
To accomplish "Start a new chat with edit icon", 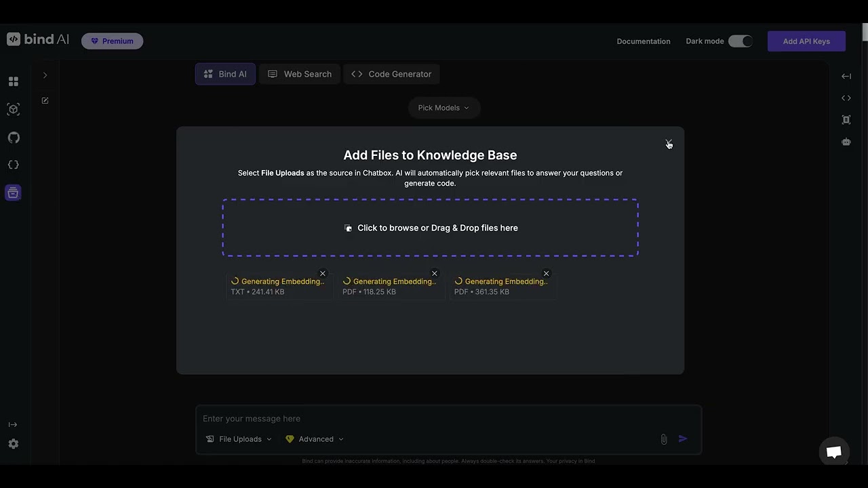I will (x=45, y=100).
